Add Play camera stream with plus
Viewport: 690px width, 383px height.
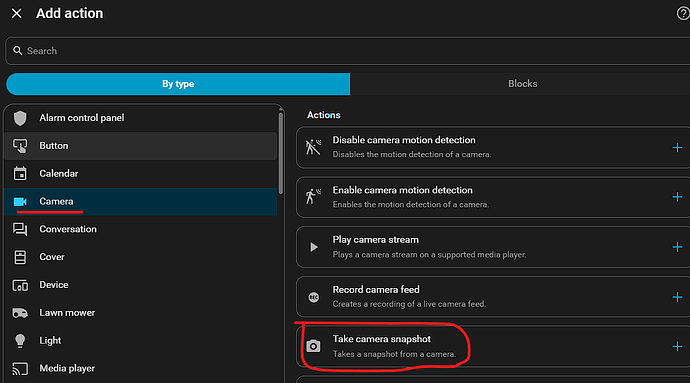coord(677,247)
